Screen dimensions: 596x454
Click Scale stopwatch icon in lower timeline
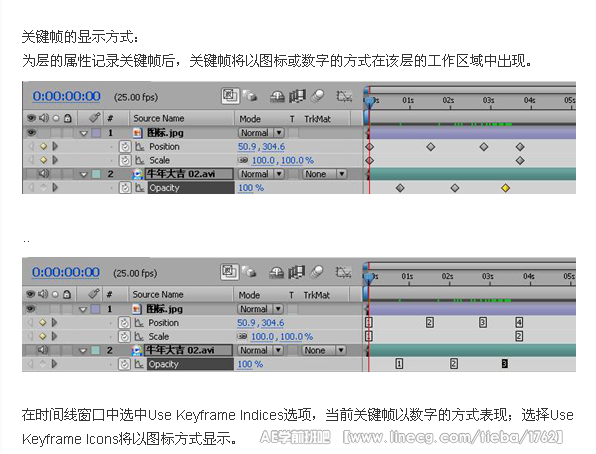tap(124, 336)
